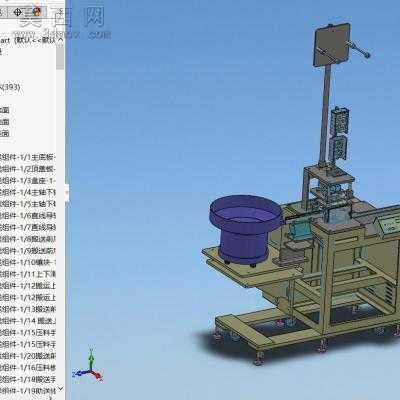Click the XYZ orientation triad
This screenshot has height=400, width=400.
coord(88,366)
